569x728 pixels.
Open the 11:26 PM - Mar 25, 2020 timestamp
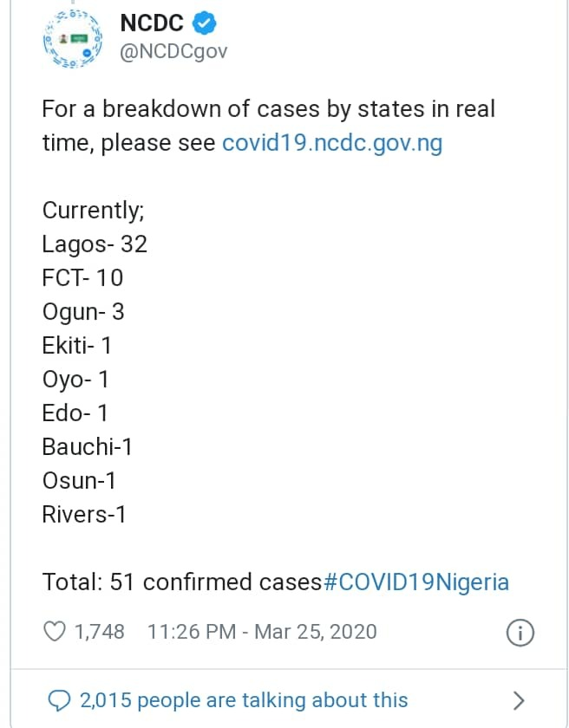pos(262,632)
